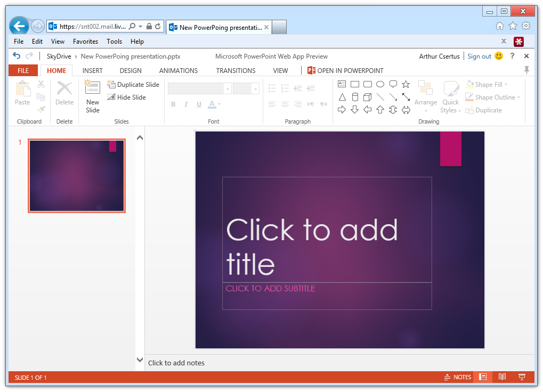Click the SkyDrive breadcrumb link

tap(59, 56)
